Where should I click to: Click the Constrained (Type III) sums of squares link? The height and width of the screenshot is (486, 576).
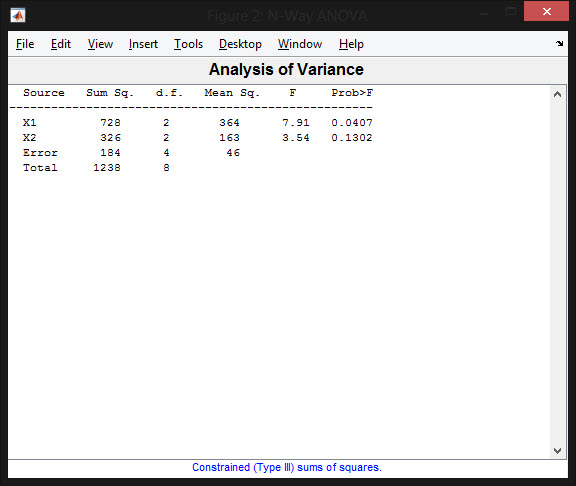pos(287,467)
